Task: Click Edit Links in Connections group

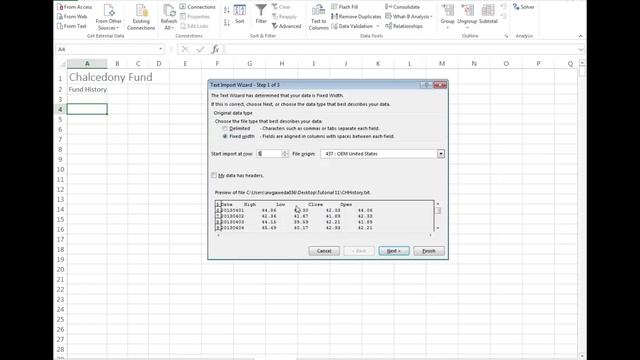Action: point(194,26)
